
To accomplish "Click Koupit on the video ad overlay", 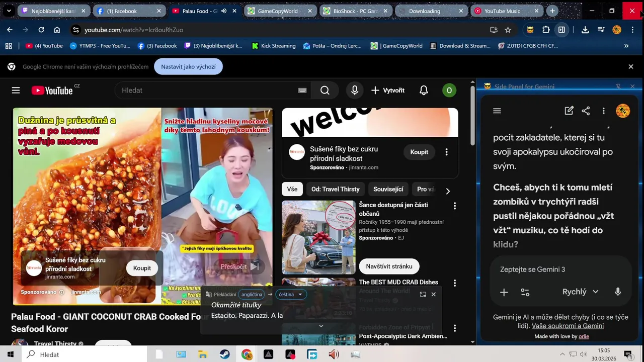I will point(142,268).
